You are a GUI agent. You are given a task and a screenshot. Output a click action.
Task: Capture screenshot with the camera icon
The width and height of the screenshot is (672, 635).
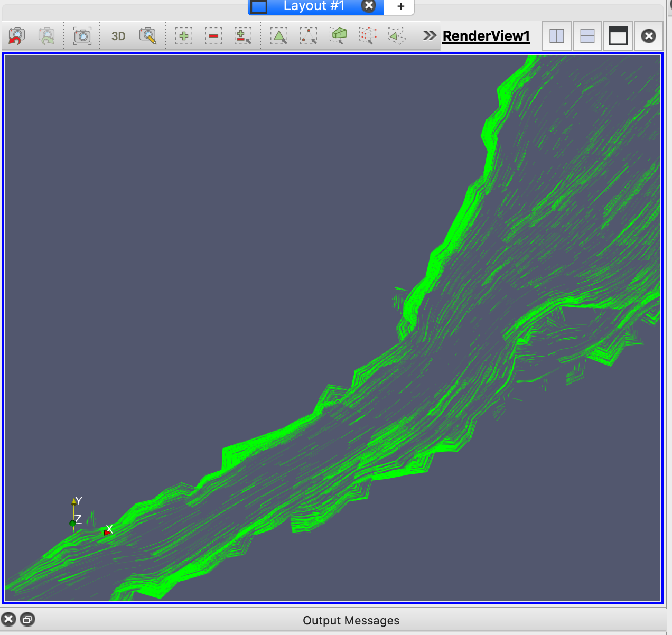coord(82,36)
